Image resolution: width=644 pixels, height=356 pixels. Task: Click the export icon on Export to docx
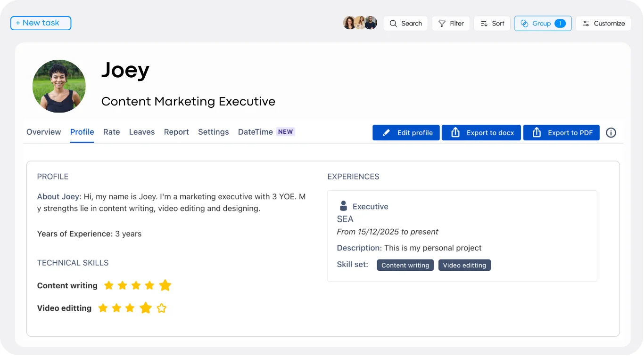455,132
